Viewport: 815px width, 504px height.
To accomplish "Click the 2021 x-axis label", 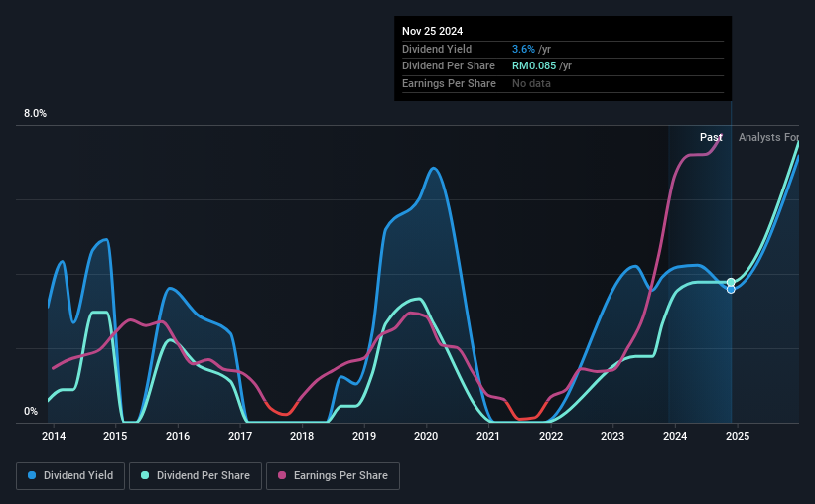I will [488, 436].
